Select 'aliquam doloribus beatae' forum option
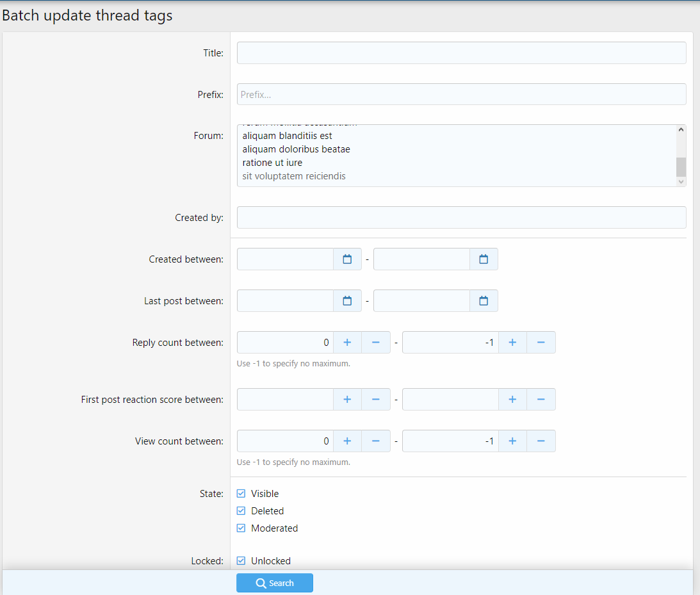Screen dimensions: 700x595 (296, 149)
